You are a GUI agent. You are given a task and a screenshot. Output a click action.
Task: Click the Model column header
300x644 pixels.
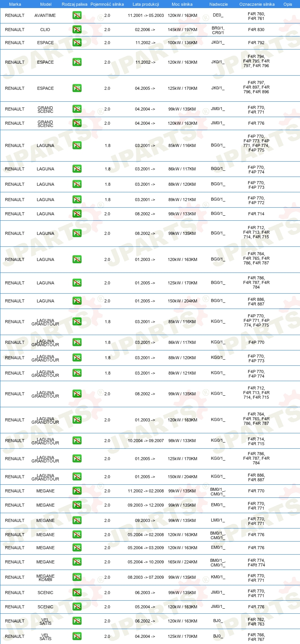(x=46, y=4)
